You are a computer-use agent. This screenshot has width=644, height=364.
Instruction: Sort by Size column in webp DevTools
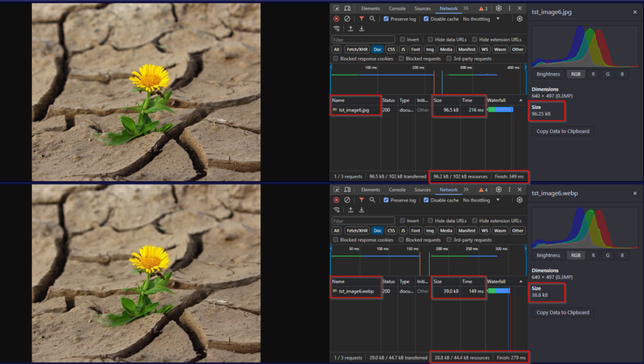(446, 282)
